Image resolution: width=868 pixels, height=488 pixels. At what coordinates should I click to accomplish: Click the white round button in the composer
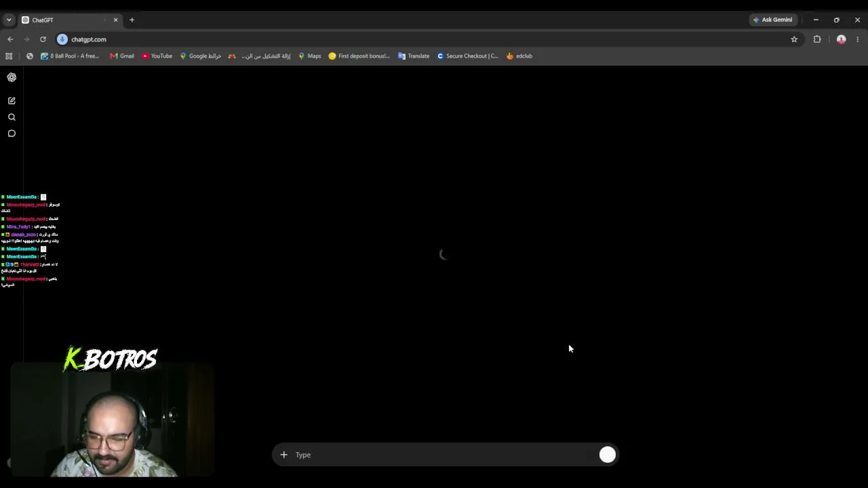[608, 455]
